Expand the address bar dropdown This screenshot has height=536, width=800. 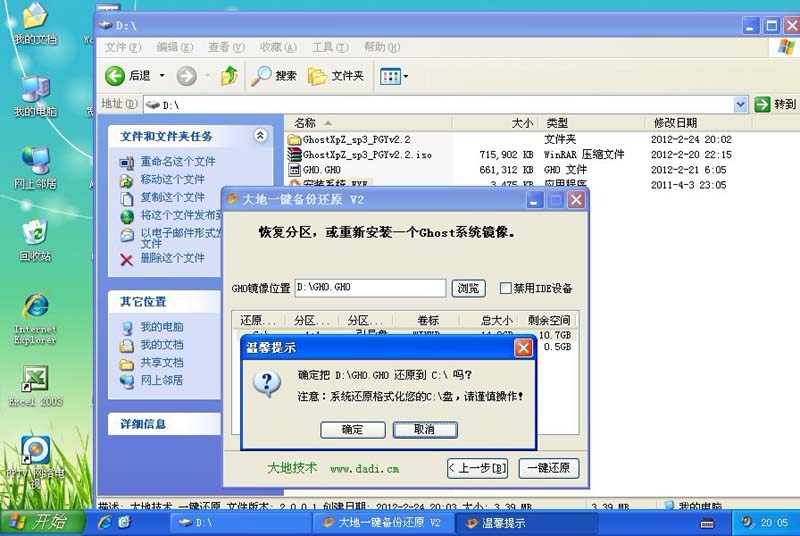(x=740, y=105)
